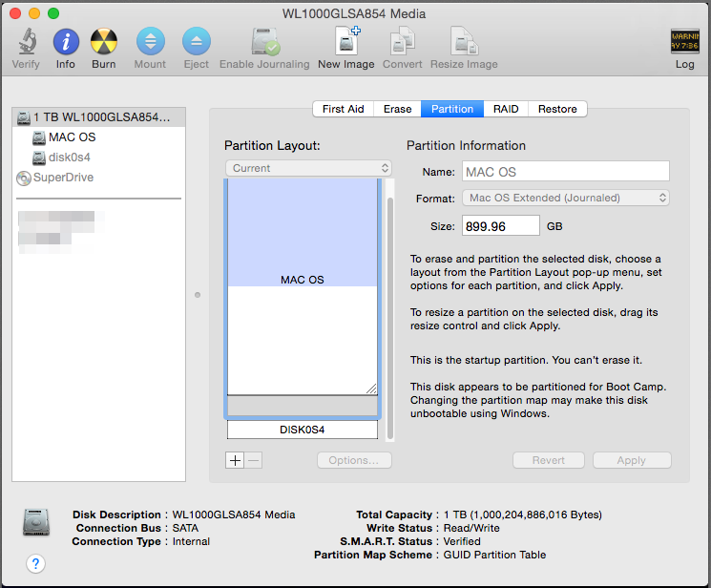Open the Log viewer
The width and height of the screenshot is (711, 588).
click(x=684, y=42)
